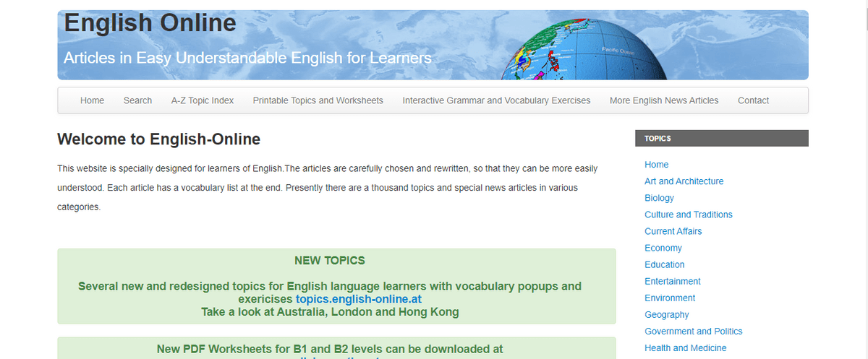The image size is (868, 359).
Task: Follow the topics.english-online.at link
Action: coord(359,299)
